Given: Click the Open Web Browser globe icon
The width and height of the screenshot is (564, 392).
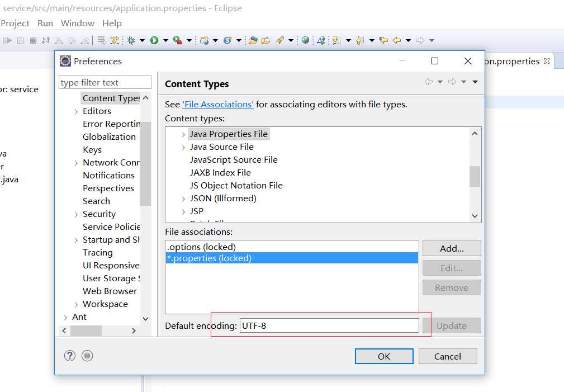Looking at the screenshot, I should (x=305, y=40).
